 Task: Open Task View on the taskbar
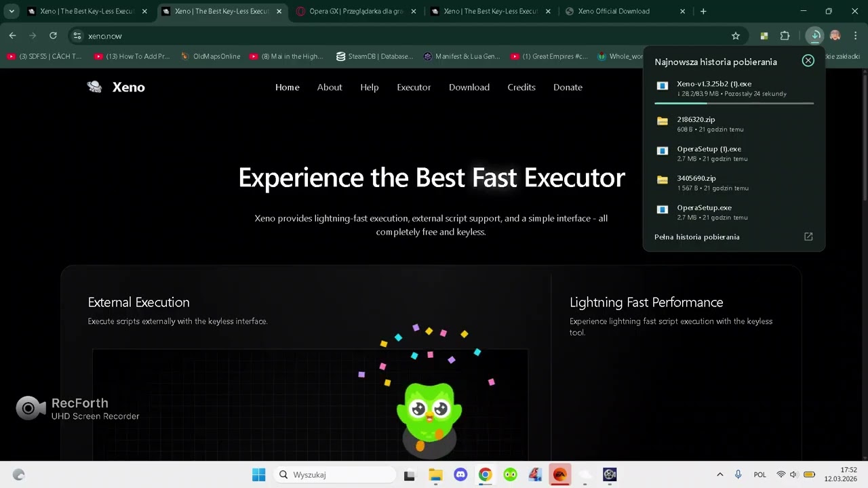tap(409, 475)
